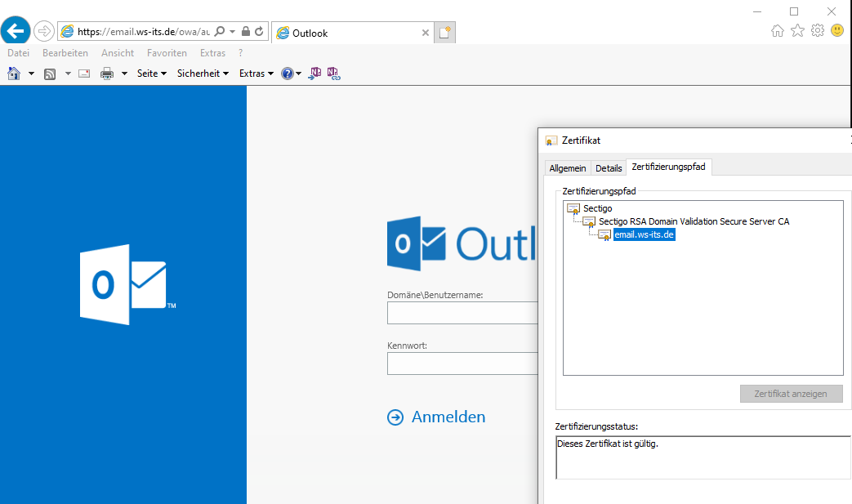Open the question mark help menu
Image resolution: width=852 pixels, height=504 pixels.
tap(241, 52)
